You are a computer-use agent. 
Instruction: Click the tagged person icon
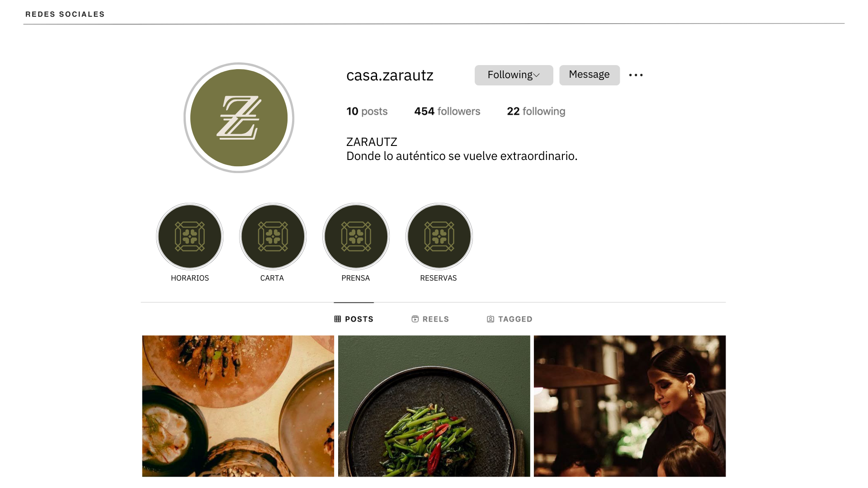point(491,319)
